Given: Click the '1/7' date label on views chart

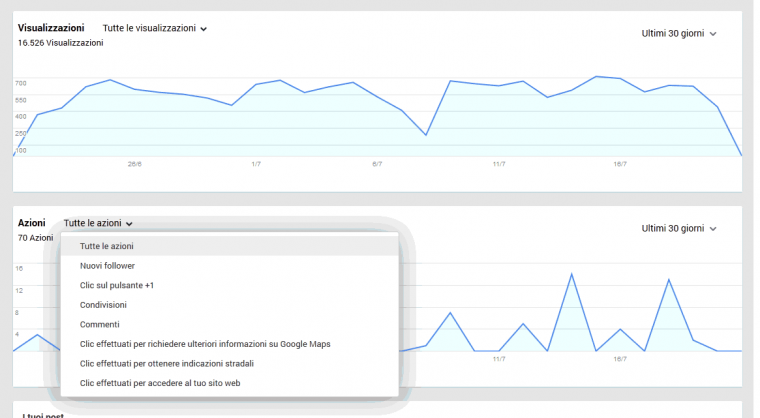Looking at the screenshot, I should 256,164.
